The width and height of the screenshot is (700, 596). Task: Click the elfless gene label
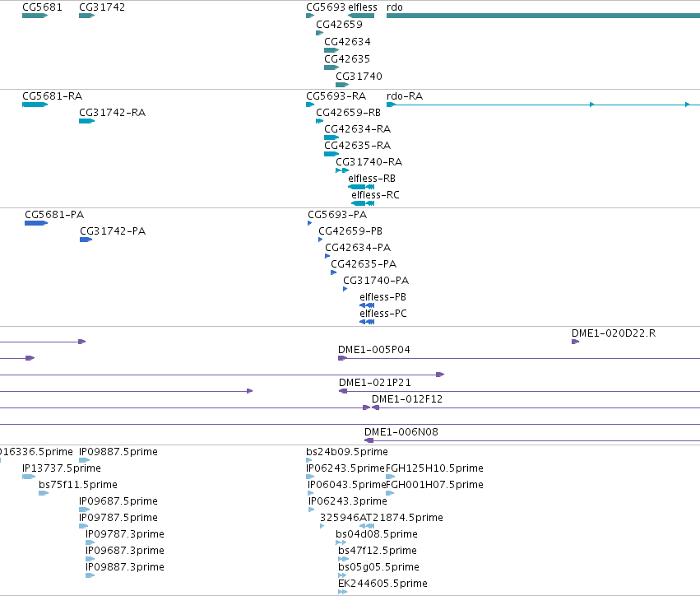(x=363, y=7)
